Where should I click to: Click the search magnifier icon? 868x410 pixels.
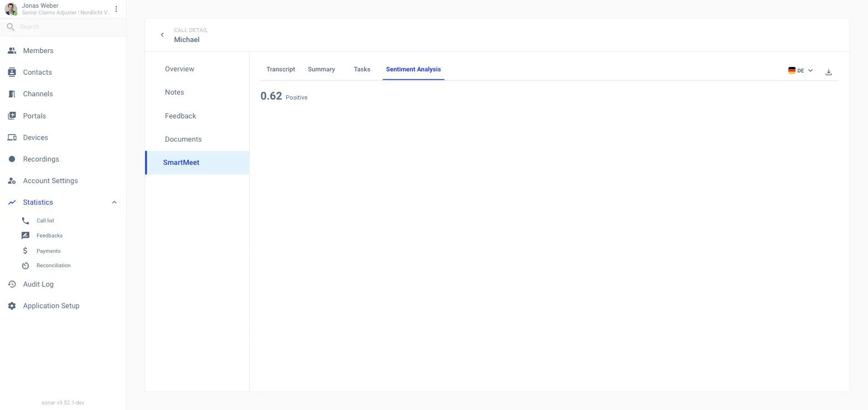[x=11, y=27]
